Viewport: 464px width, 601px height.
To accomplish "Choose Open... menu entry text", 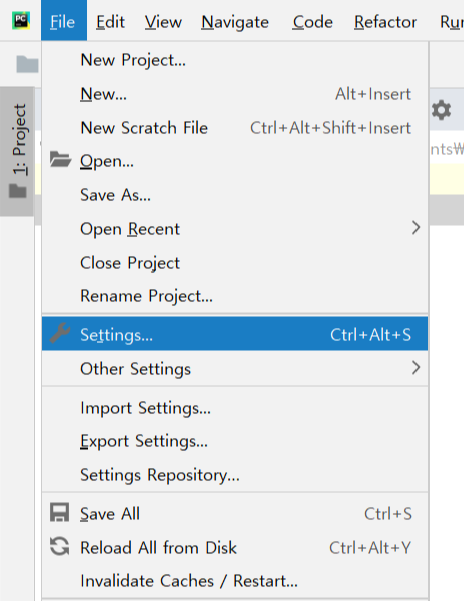I will (x=107, y=161).
